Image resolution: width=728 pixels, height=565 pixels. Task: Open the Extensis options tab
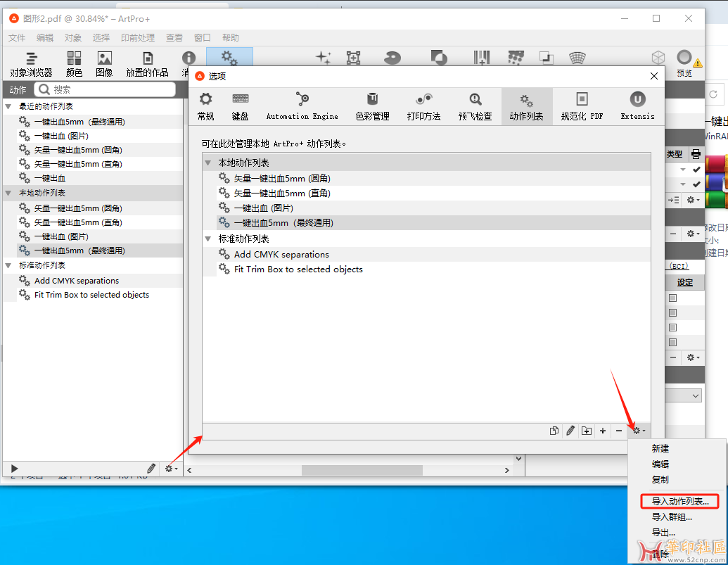click(637, 107)
